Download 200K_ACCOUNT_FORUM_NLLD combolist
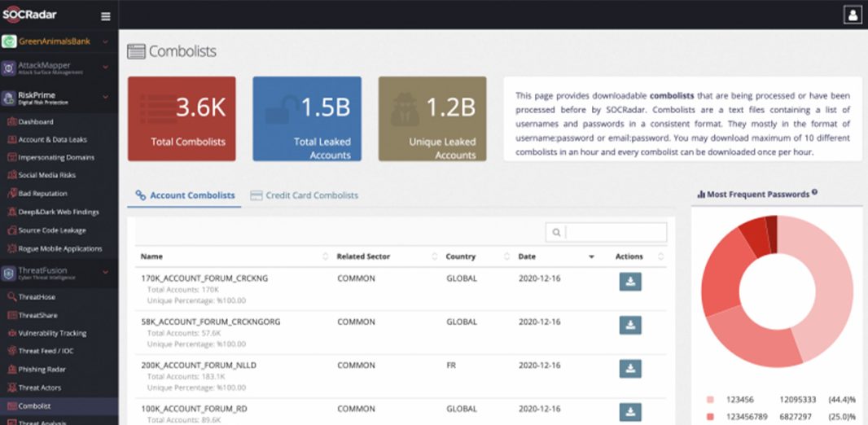 [630, 369]
